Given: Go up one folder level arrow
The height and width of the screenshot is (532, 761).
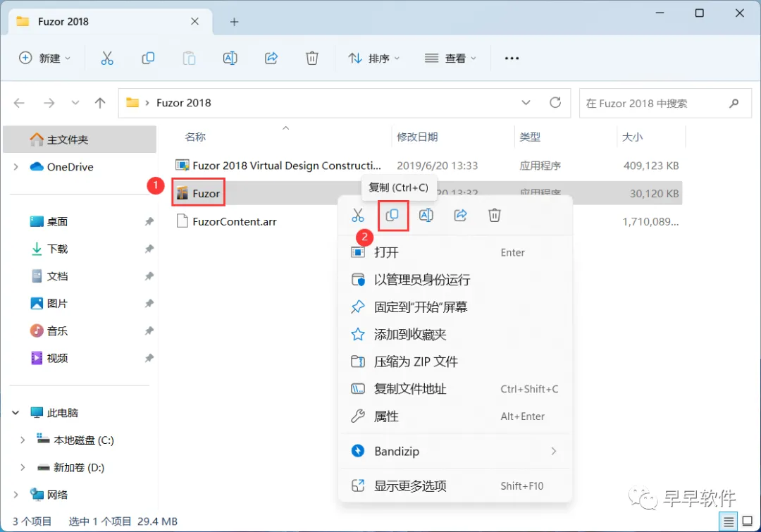Looking at the screenshot, I should pyautogui.click(x=100, y=103).
